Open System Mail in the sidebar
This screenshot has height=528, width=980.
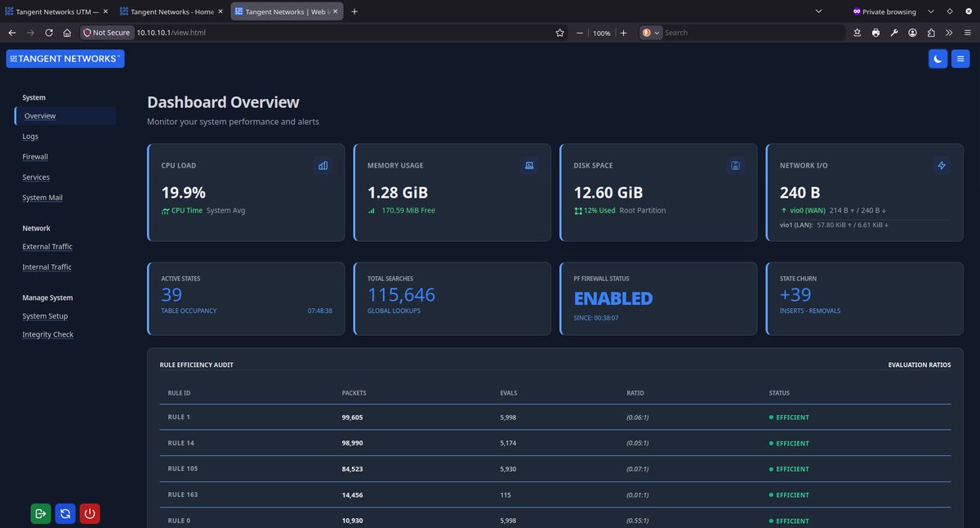point(42,198)
